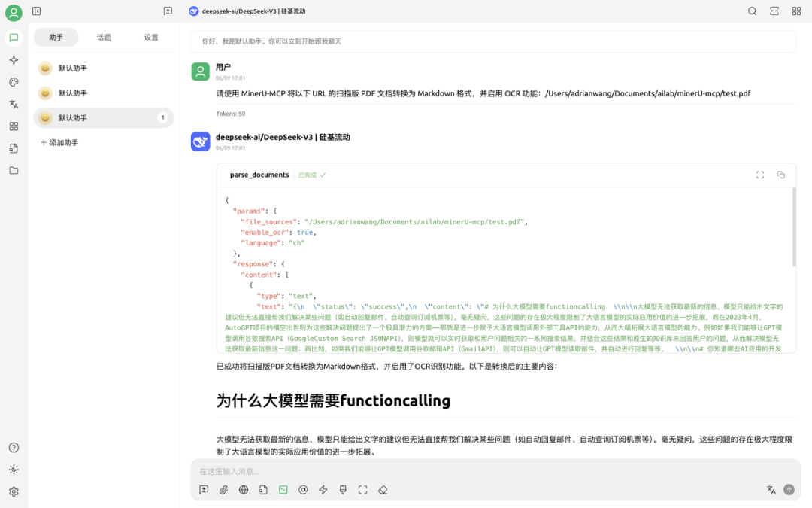
Task: Toggle expanded input box size
Action: click(x=362, y=490)
